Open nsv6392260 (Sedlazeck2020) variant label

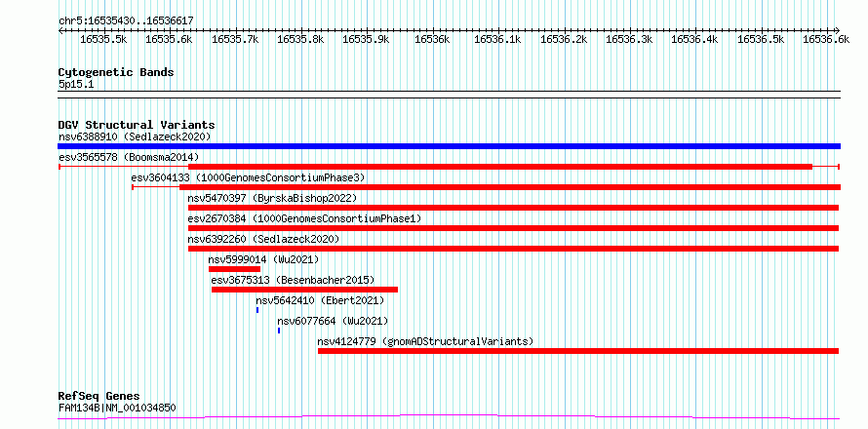click(x=263, y=239)
